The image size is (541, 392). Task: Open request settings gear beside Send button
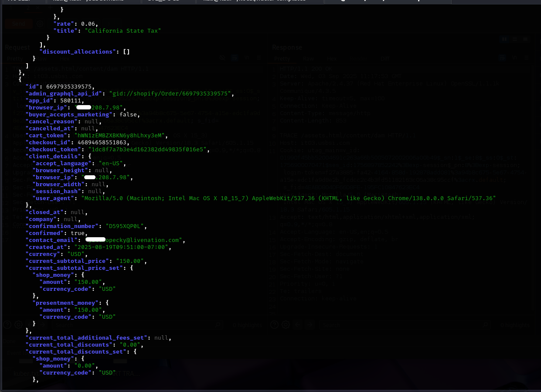pos(40,24)
